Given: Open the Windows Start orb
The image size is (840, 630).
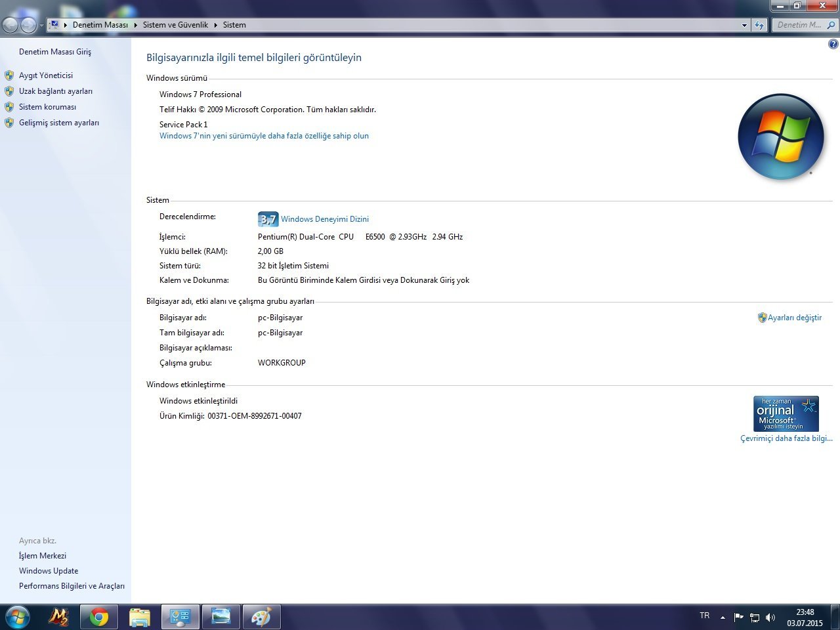Looking at the screenshot, I should coord(16,617).
